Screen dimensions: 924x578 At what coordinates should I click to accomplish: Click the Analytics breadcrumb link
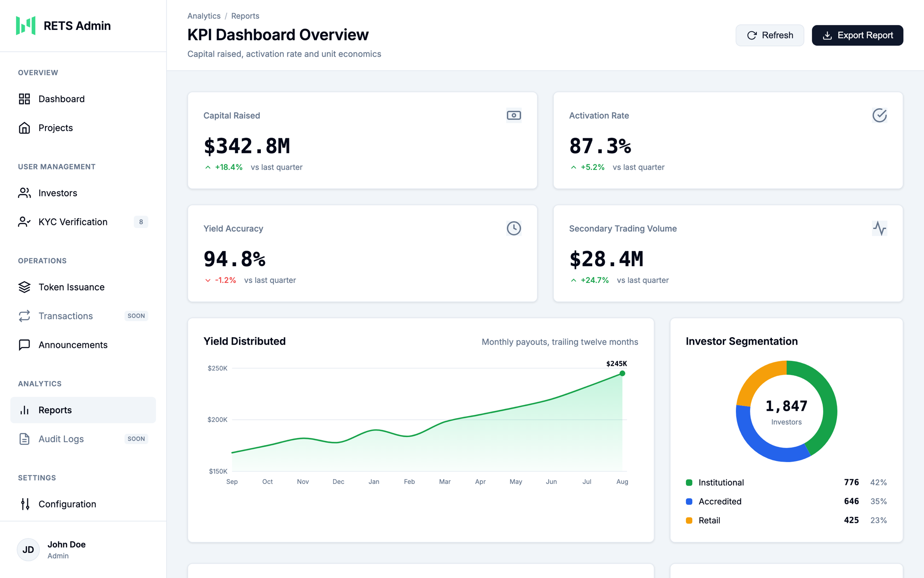(204, 16)
